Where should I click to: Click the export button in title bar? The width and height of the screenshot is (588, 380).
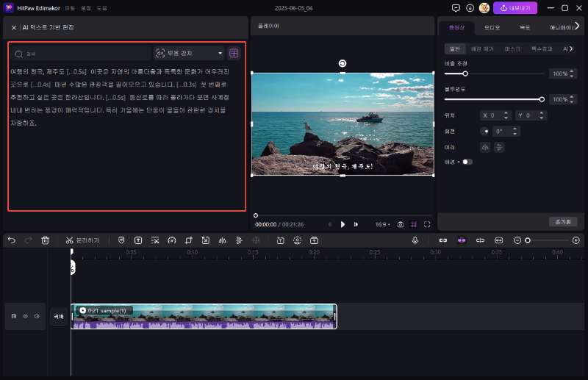coord(515,8)
